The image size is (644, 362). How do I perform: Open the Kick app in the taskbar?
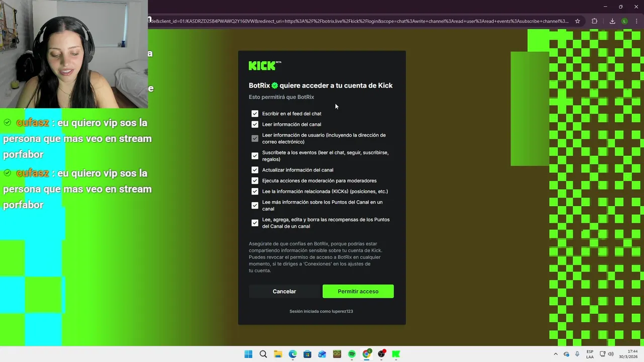tap(396, 354)
